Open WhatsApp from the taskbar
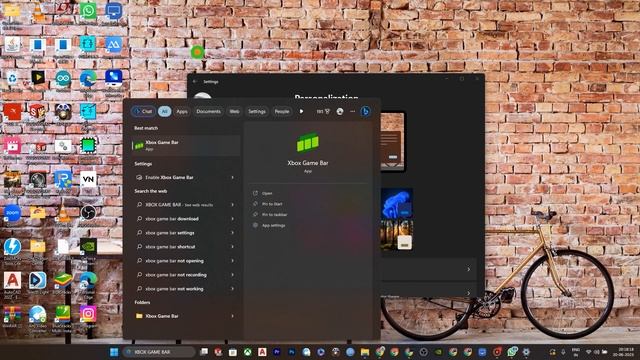640x360 pixels. click(x=512, y=351)
